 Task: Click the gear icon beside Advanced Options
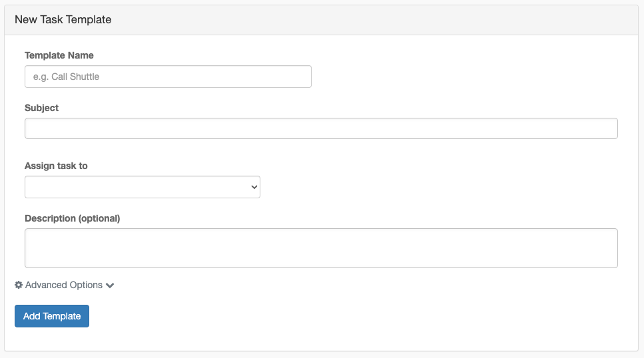tap(19, 285)
